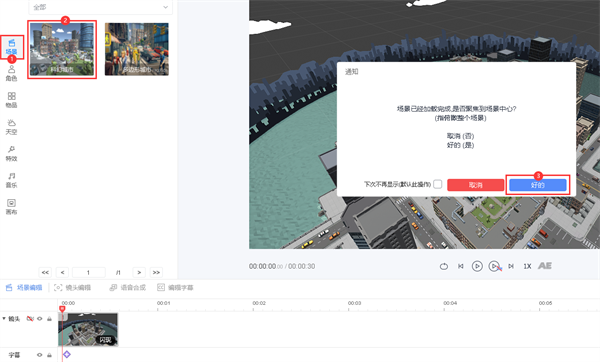Switch to the 语音合成 tab
600x362 pixels.
click(128, 288)
